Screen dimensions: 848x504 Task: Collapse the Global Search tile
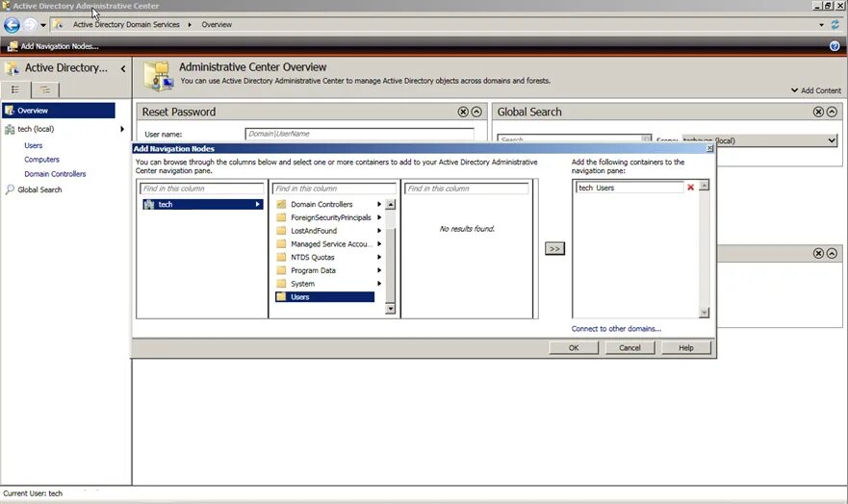click(832, 112)
